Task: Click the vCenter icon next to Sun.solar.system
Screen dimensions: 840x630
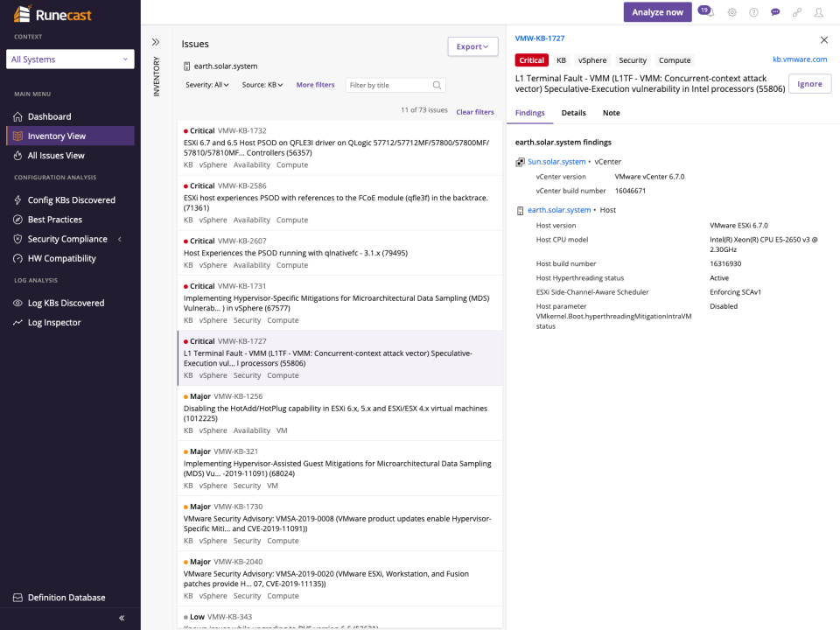Action: (520, 162)
